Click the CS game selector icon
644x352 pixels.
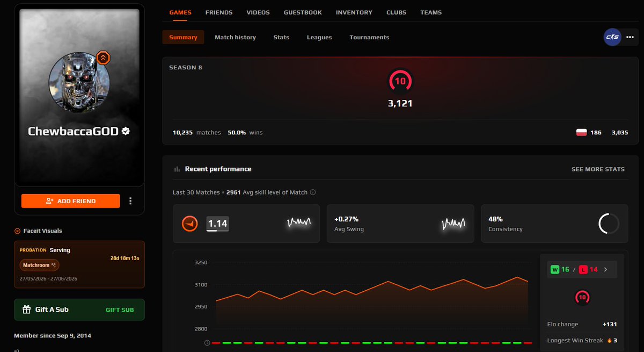(x=612, y=37)
